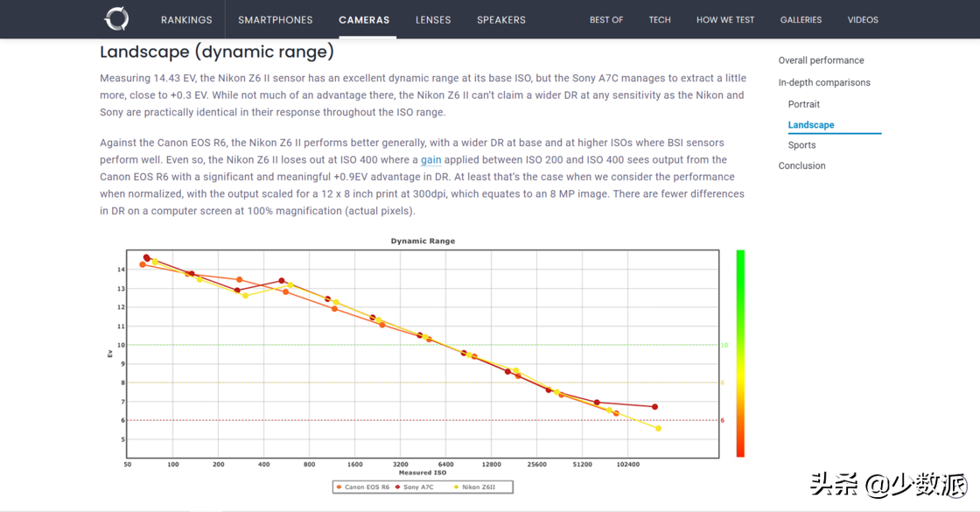The image size is (980, 512).
Task: Toggle Sony A7C series in chart legend
Action: [415, 487]
